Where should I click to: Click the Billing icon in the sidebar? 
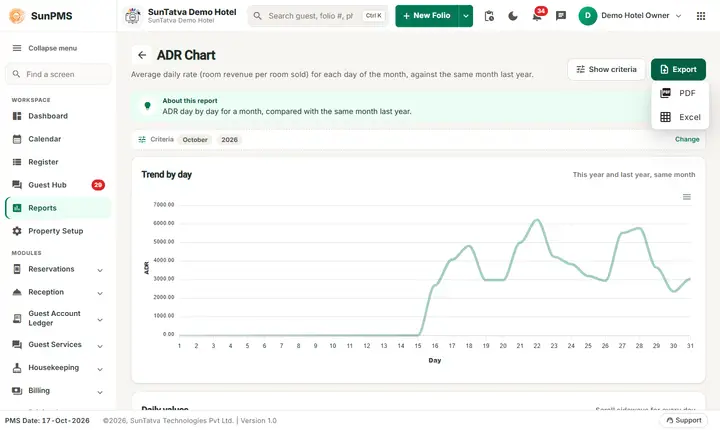coord(17,390)
